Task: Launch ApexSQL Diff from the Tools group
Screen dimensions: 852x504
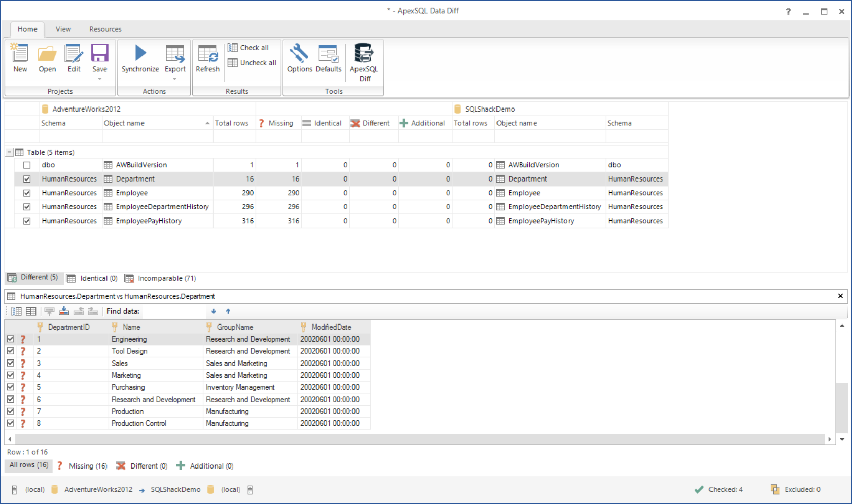Action: (364, 54)
